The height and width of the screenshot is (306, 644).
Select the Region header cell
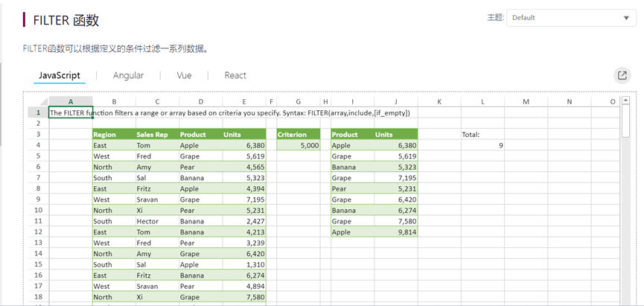pyautogui.click(x=114, y=134)
